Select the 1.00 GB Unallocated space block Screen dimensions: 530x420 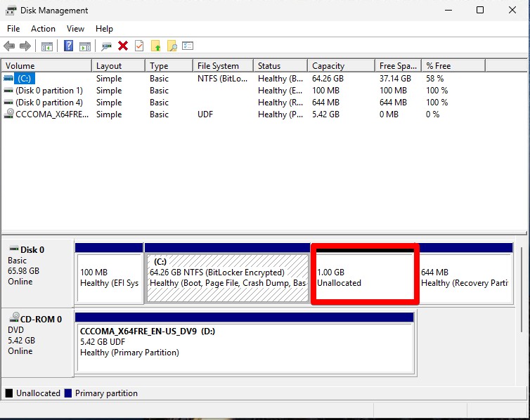point(364,274)
